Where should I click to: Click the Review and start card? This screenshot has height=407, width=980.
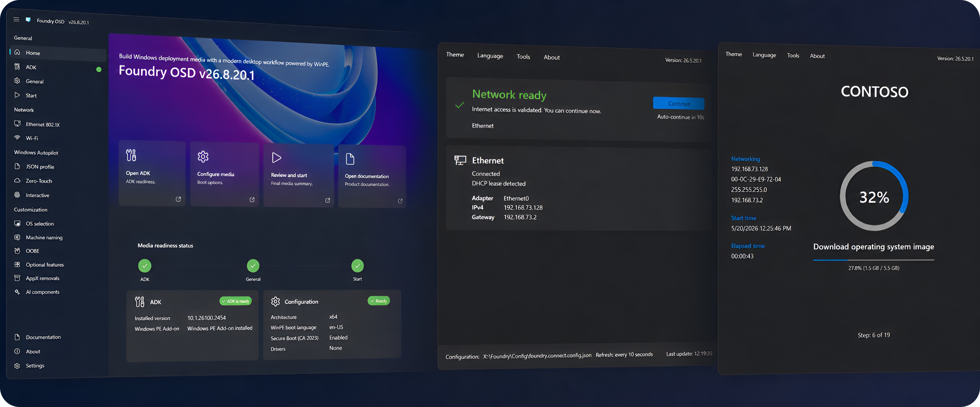click(x=299, y=176)
